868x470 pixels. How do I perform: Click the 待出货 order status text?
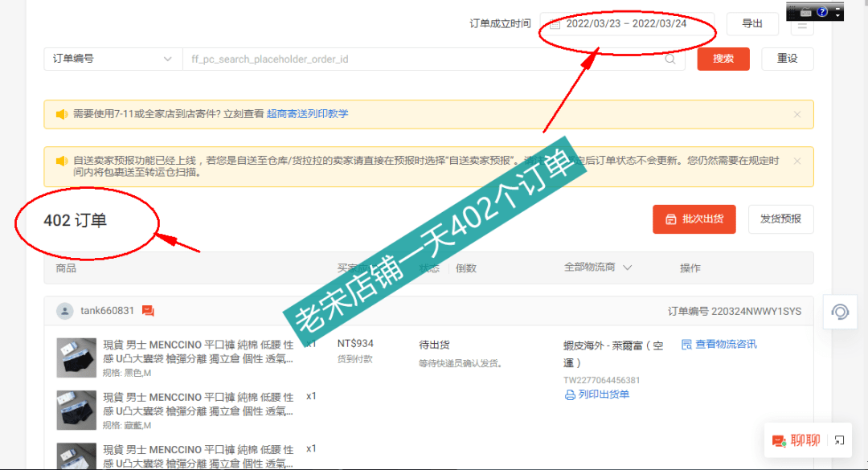tap(435, 345)
